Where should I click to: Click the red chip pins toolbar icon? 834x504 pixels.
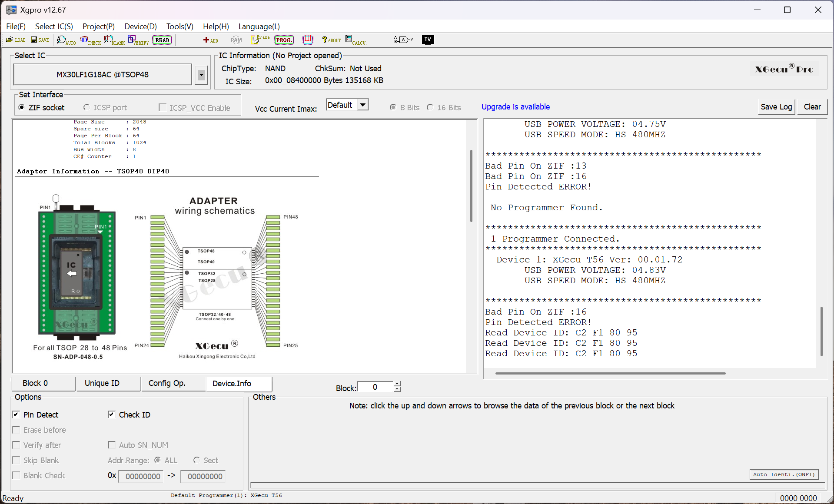(x=308, y=40)
